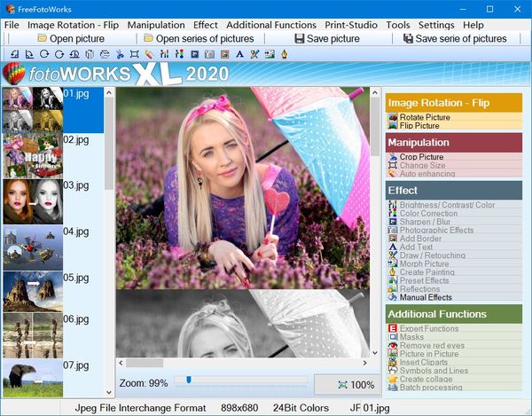The image size is (532, 416).
Task: Click the preview's horizontal scrollbar left arrow
Action: coord(121,363)
